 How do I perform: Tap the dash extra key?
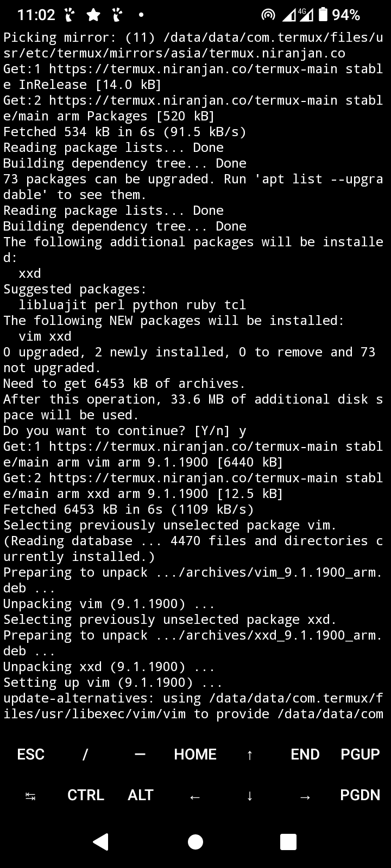click(140, 754)
